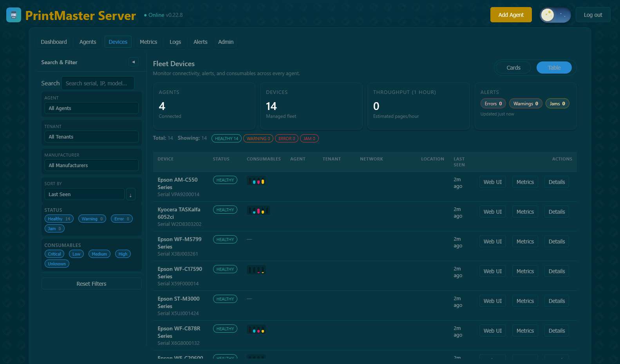
Task: Toggle the sort direction arrow button
Action: click(x=131, y=194)
